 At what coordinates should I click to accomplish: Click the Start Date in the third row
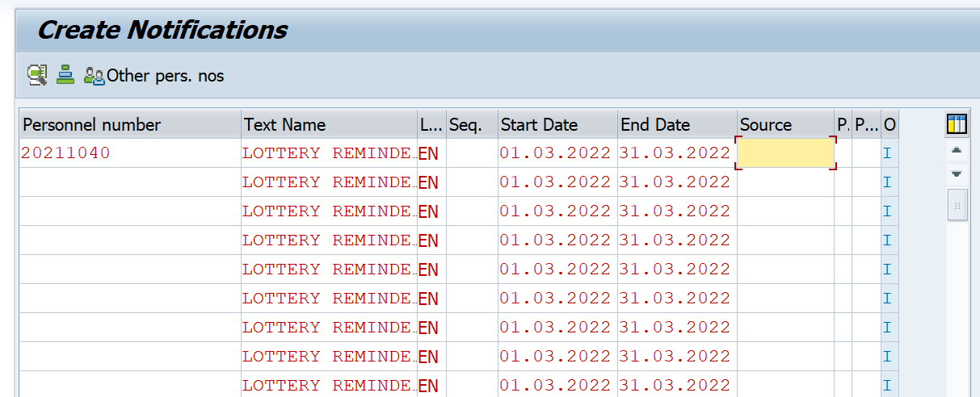point(557,211)
